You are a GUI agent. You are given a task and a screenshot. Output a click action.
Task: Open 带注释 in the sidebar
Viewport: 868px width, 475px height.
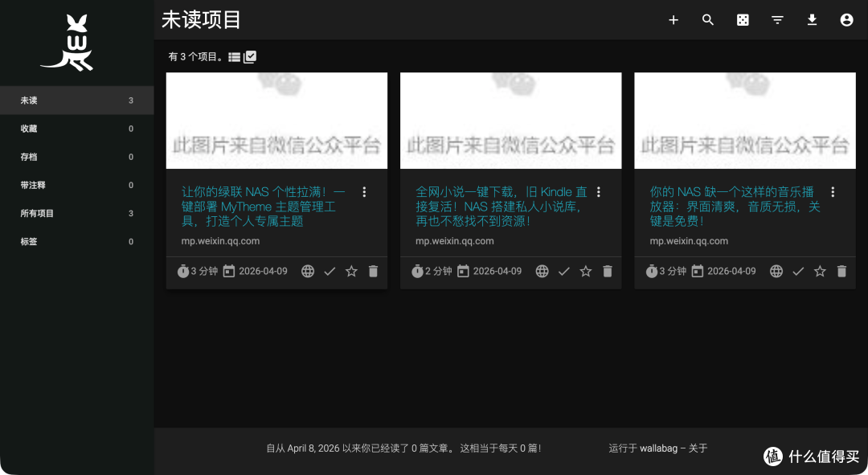pos(77,185)
